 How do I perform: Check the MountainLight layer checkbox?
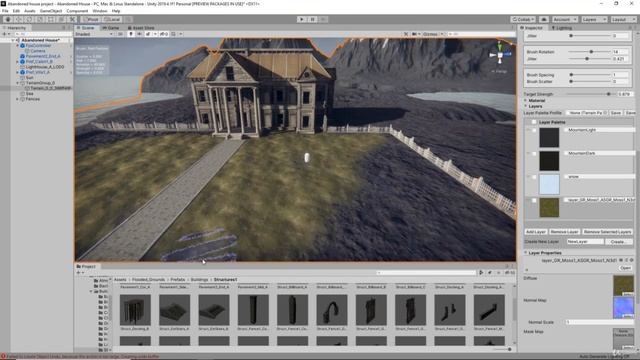coord(534,130)
